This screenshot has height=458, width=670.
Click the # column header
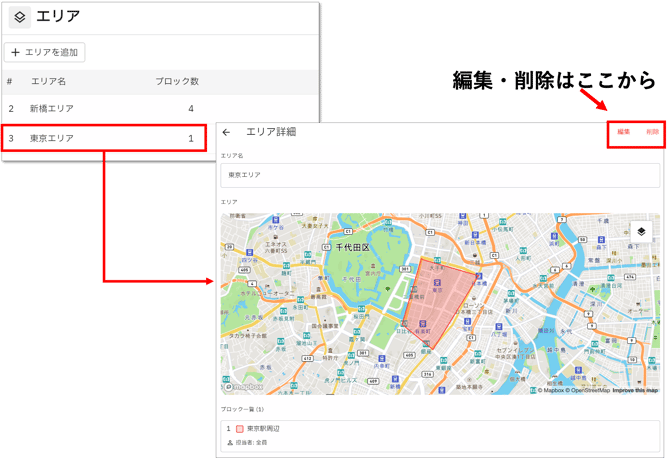(x=10, y=81)
